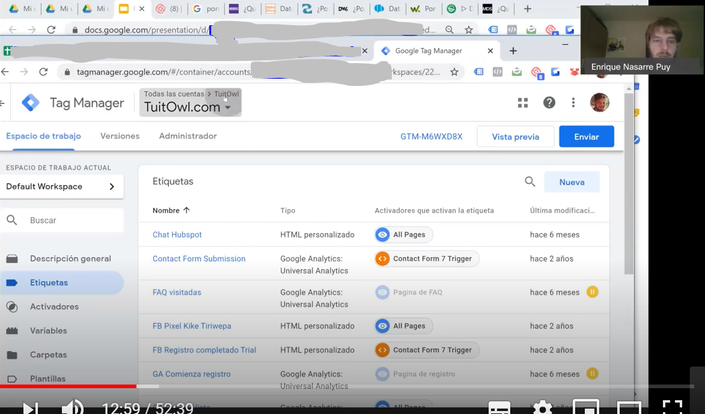This screenshot has width=705, height=414.
Task: Select Variables in the sidebar
Action: tap(49, 330)
